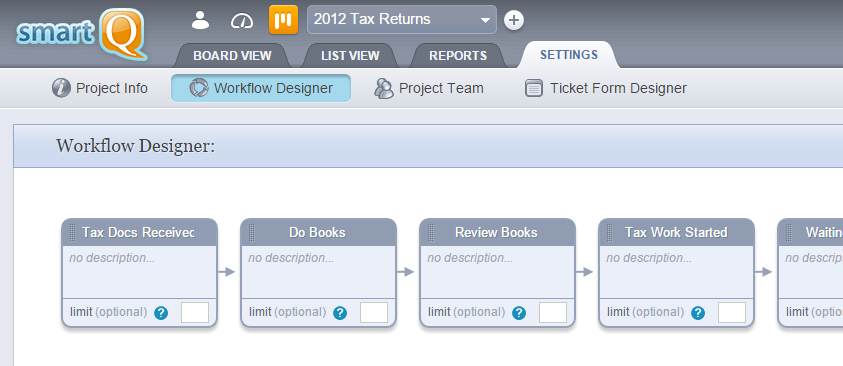Image resolution: width=843 pixels, height=366 pixels.
Task: Click the smartQ logo
Action: pos(81,33)
